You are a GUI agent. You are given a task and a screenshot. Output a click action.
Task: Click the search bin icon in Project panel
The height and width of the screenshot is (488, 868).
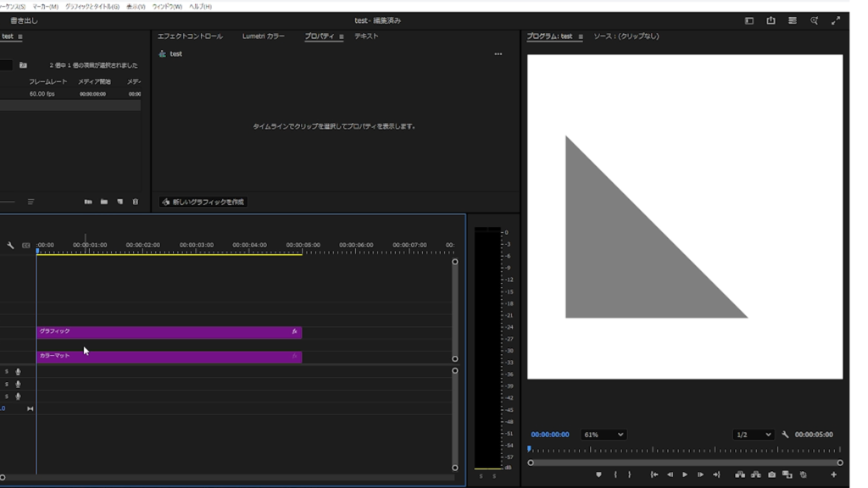23,65
